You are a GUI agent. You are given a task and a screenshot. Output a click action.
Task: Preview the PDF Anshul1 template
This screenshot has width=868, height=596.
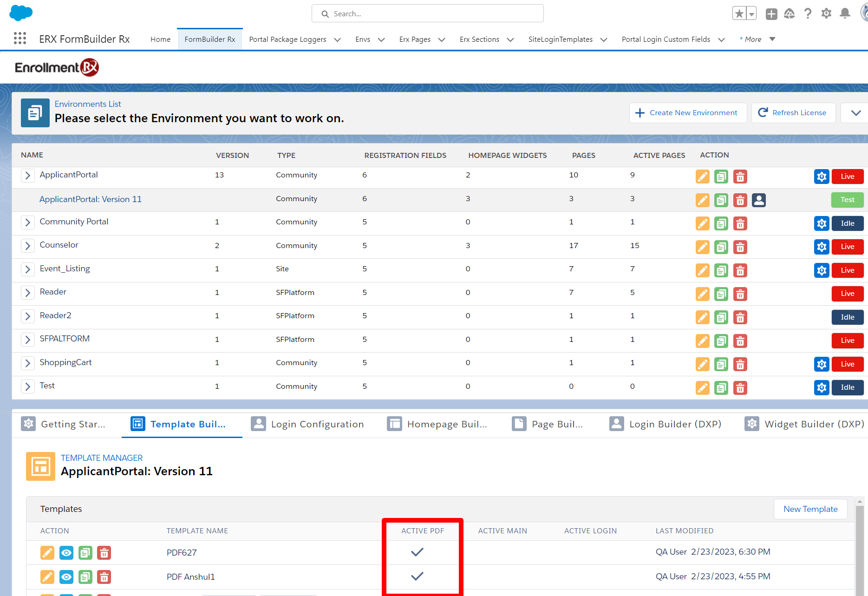point(66,577)
